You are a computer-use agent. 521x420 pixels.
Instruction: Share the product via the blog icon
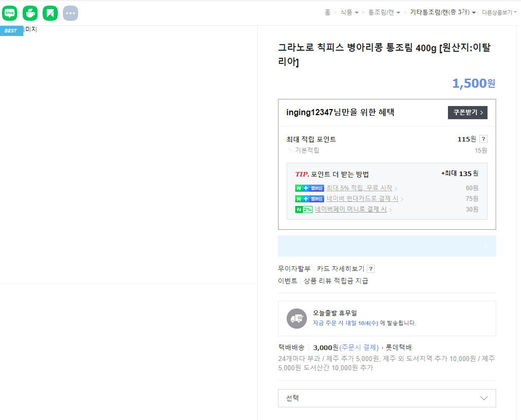(10, 13)
